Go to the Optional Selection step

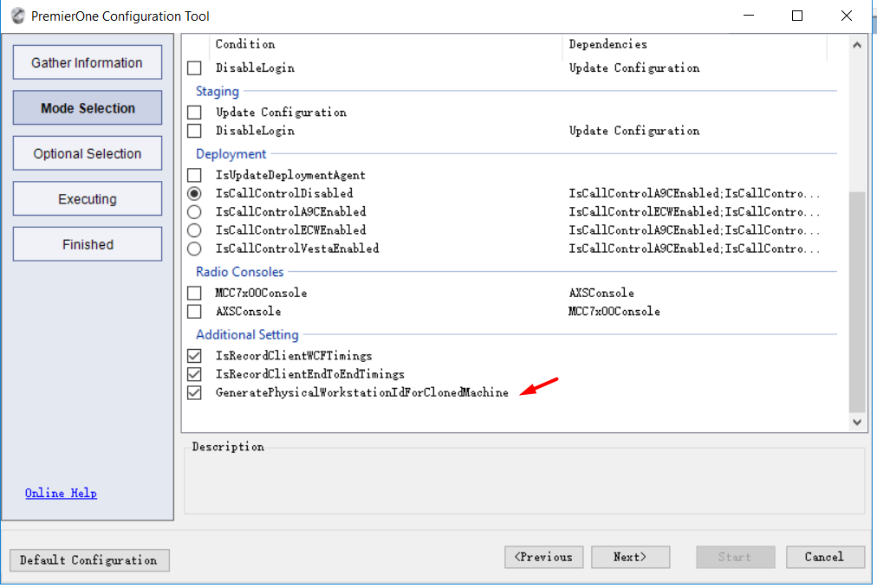[x=88, y=153]
